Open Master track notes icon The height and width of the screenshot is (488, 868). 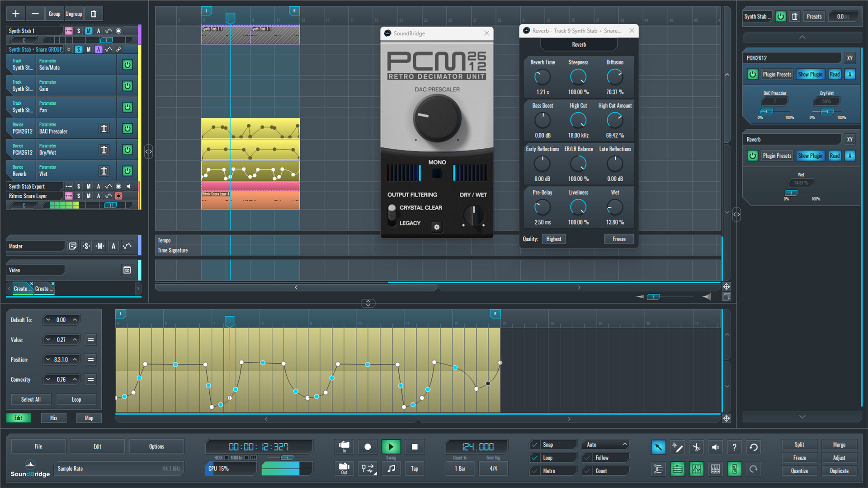[x=73, y=246]
